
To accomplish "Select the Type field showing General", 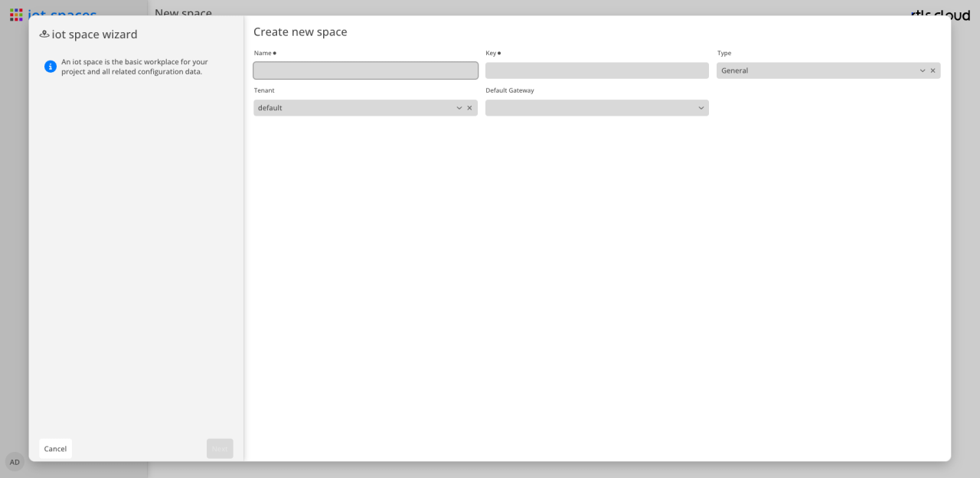I will click(828, 70).
